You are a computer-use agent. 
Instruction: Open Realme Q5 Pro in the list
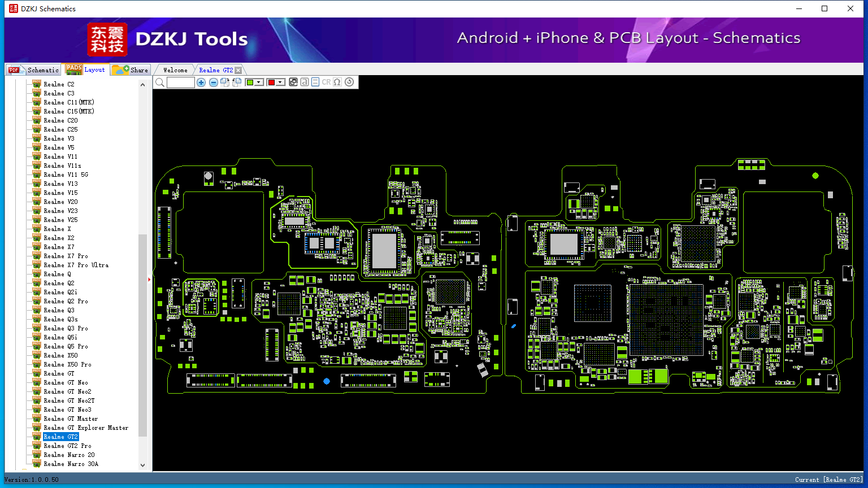coord(66,346)
